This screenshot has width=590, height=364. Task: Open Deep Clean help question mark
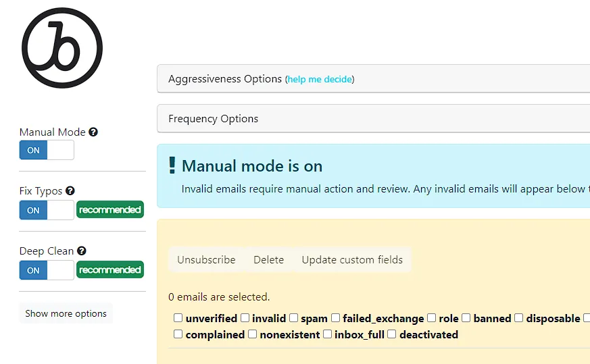pos(82,251)
